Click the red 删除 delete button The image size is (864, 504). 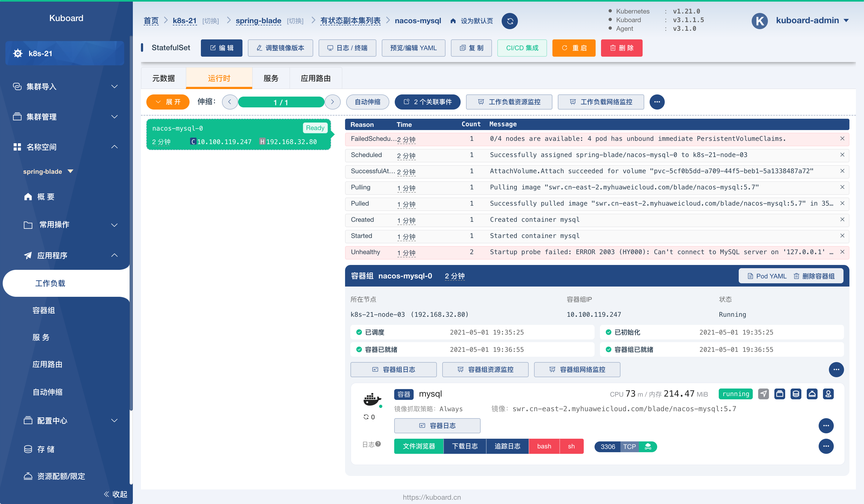tap(621, 48)
